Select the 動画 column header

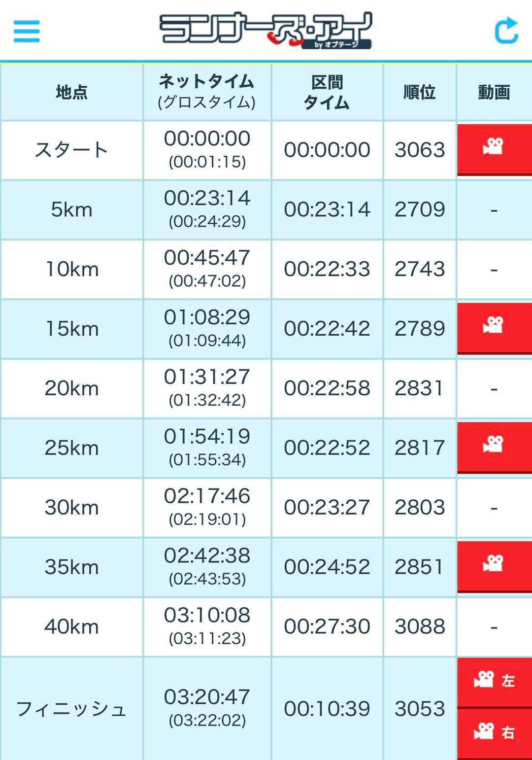(x=494, y=92)
